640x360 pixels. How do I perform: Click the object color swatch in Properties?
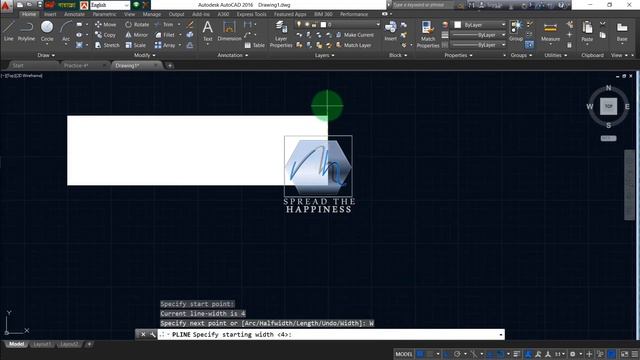(458, 25)
